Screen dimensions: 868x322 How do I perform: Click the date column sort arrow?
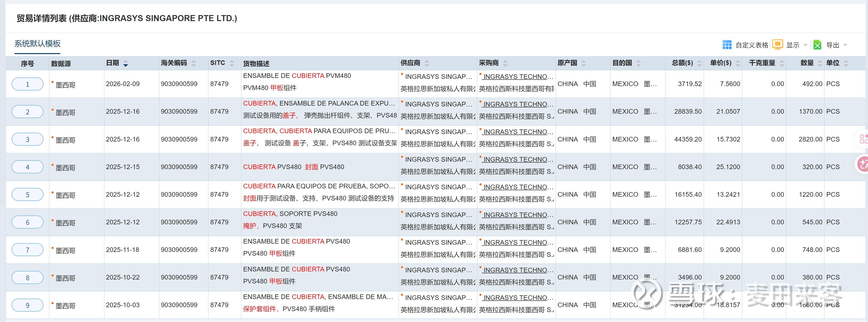coord(125,63)
